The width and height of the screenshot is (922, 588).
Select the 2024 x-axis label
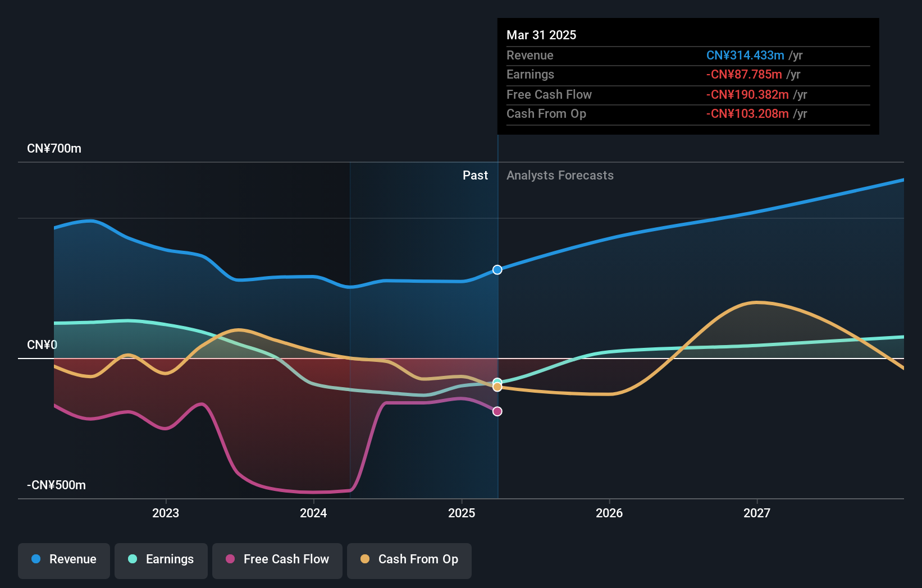pyautogui.click(x=313, y=513)
